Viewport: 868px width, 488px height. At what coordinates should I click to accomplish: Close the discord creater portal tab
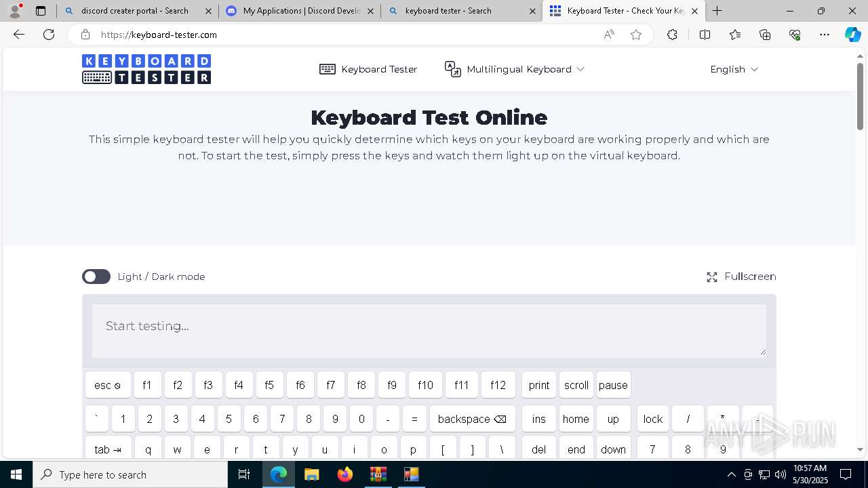tap(208, 11)
